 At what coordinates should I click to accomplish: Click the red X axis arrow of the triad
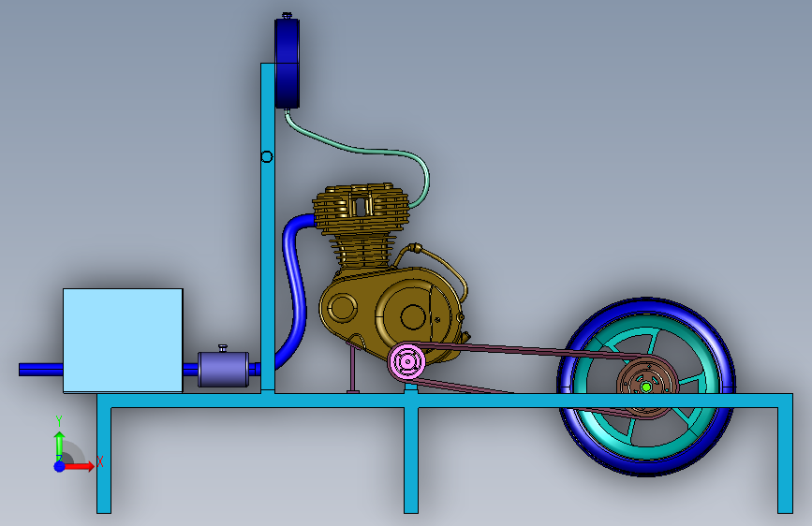[79, 466]
